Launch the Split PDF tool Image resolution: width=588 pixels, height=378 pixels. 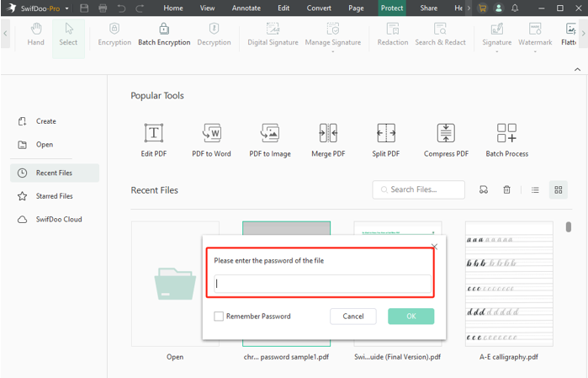click(x=386, y=140)
